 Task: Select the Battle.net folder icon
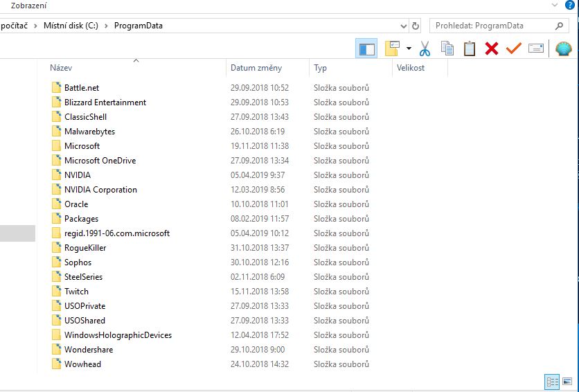57,87
